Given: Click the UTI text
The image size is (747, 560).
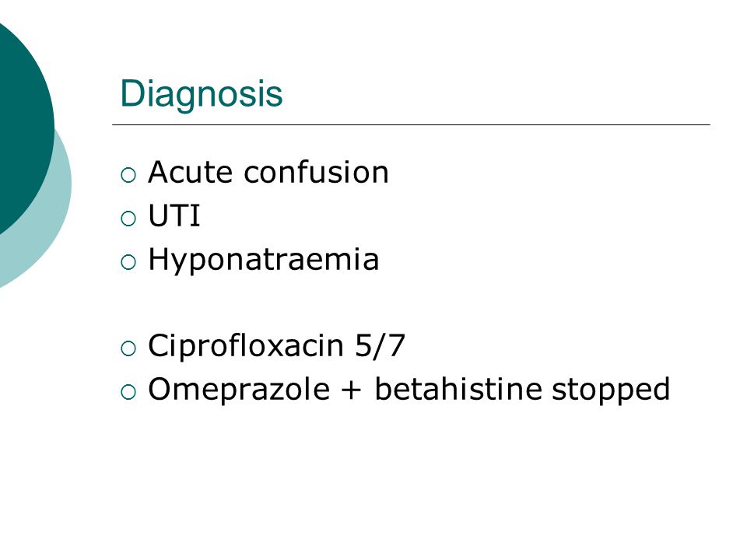Looking at the screenshot, I should pyautogui.click(x=174, y=215).
